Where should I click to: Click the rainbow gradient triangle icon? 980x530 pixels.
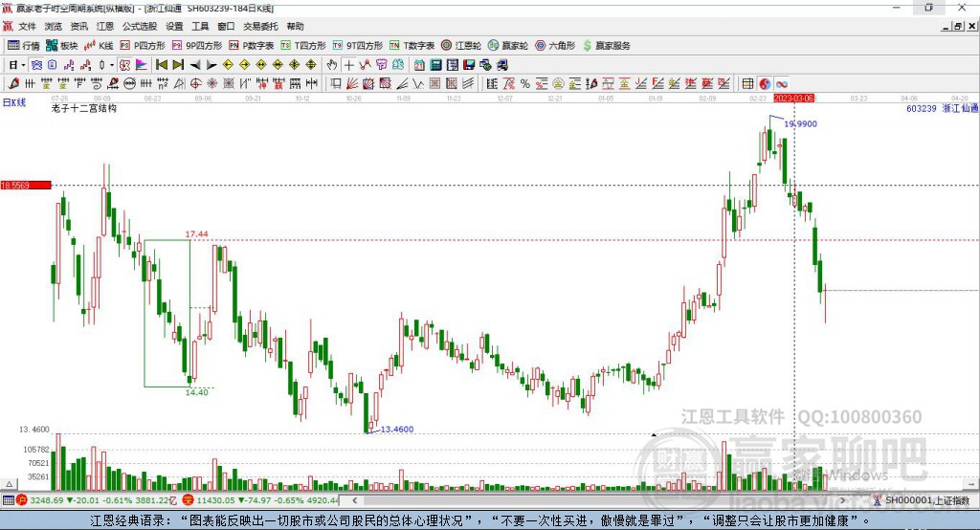pos(142,65)
